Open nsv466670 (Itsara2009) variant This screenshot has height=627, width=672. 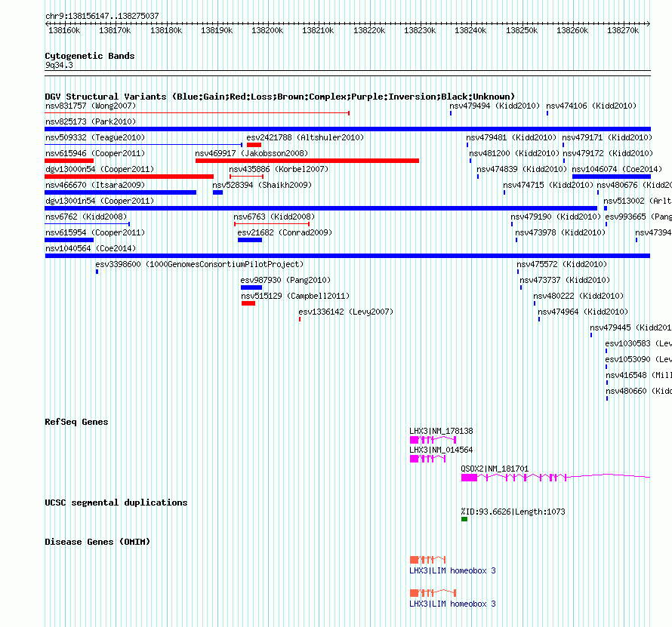[95, 185]
